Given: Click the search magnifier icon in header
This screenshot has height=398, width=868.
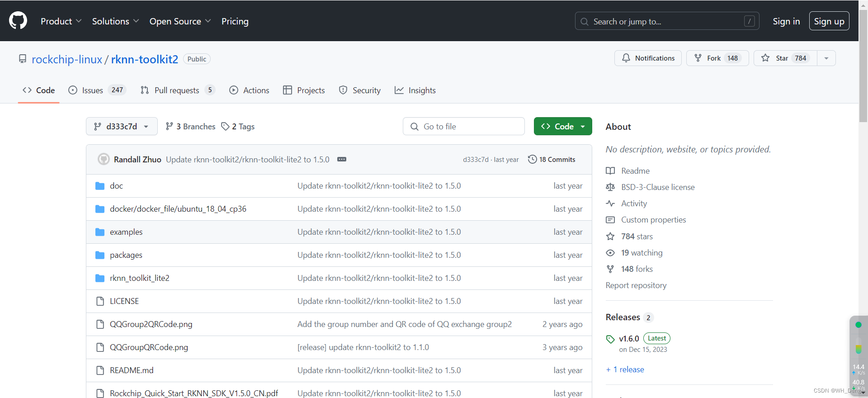Looking at the screenshot, I should click(x=585, y=22).
